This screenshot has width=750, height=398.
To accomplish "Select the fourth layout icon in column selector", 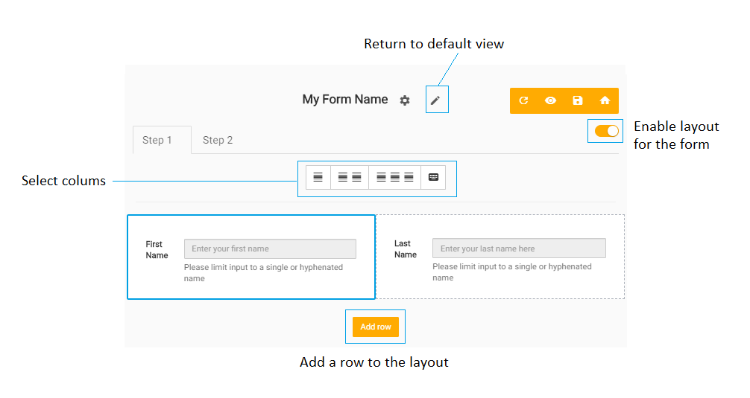I will pos(433,177).
